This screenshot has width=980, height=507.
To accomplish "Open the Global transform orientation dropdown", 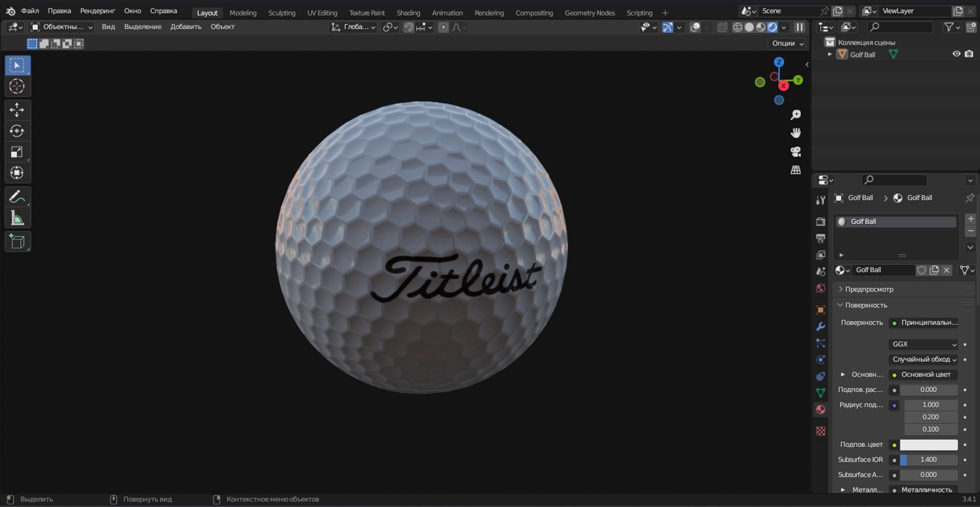I will (353, 27).
